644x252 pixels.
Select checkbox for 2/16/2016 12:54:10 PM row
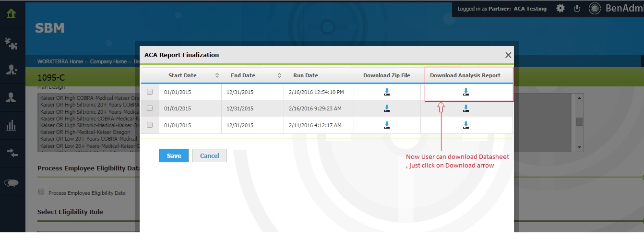tap(150, 92)
